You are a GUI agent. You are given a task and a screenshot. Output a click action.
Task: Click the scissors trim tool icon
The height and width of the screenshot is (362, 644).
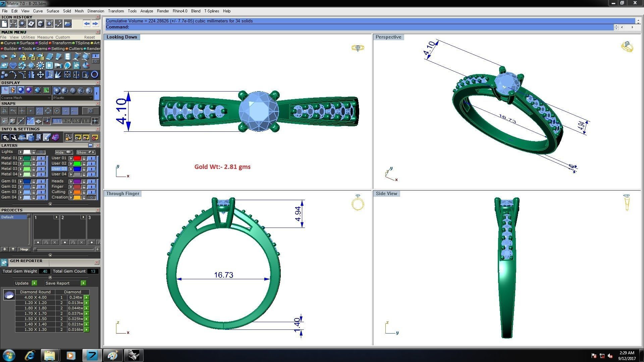click(86, 75)
